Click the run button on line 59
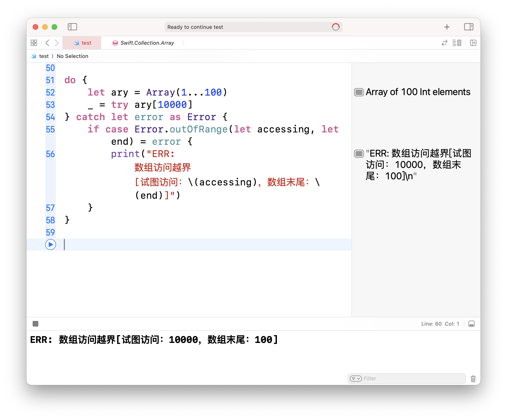Screen dimensions: 507x420 click(51, 244)
